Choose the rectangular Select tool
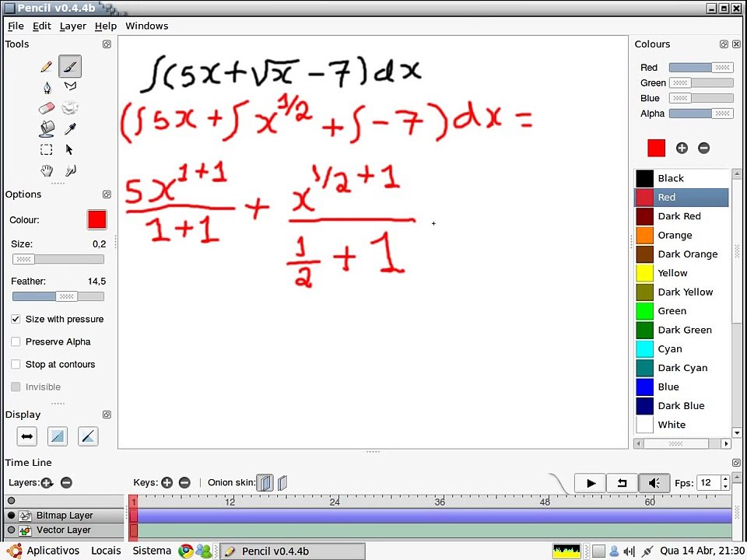Image resolution: width=747 pixels, height=560 pixels. [46, 149]
